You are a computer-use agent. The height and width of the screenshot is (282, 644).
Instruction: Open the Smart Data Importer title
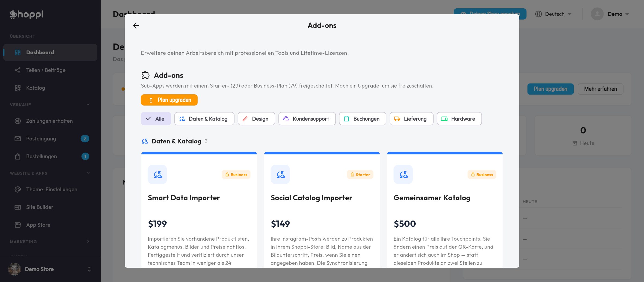click(184, 198)
